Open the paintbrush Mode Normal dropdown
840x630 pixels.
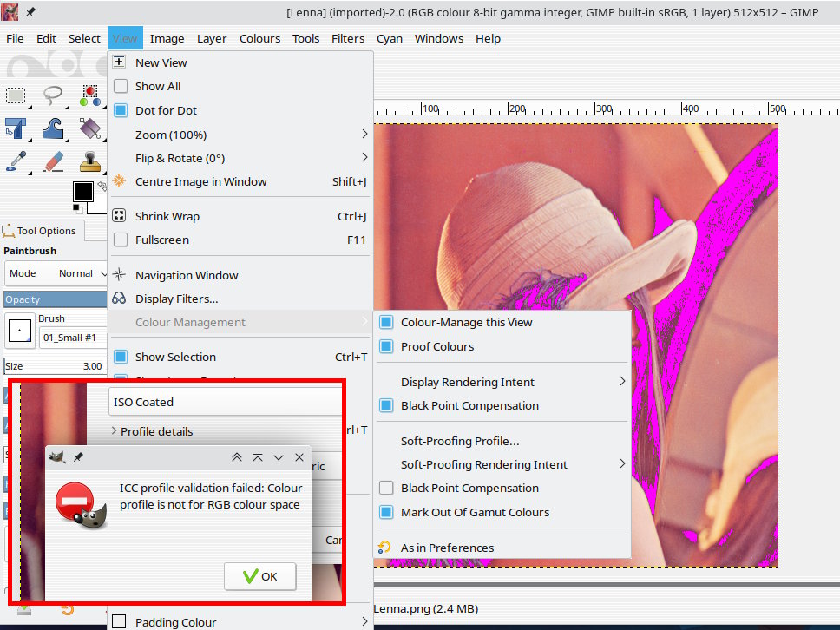[56, 273]
